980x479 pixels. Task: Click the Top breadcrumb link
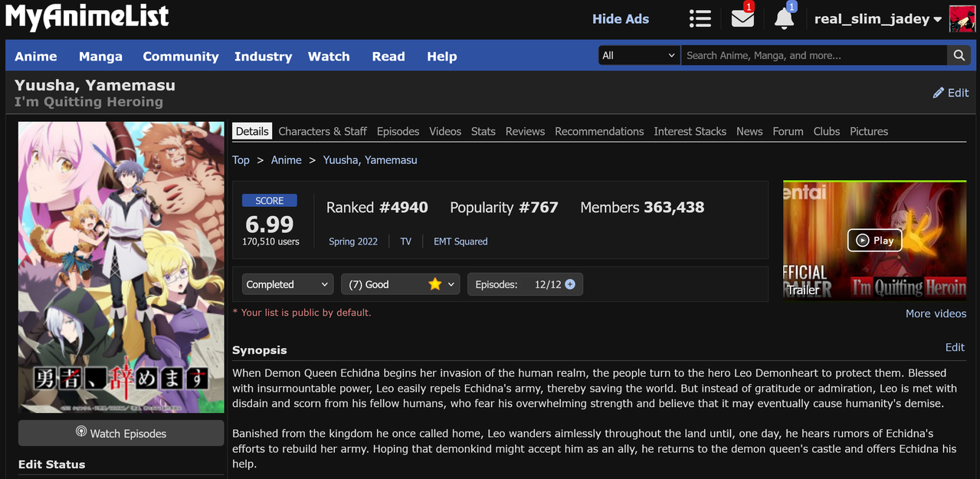click(x=241, y=160)
